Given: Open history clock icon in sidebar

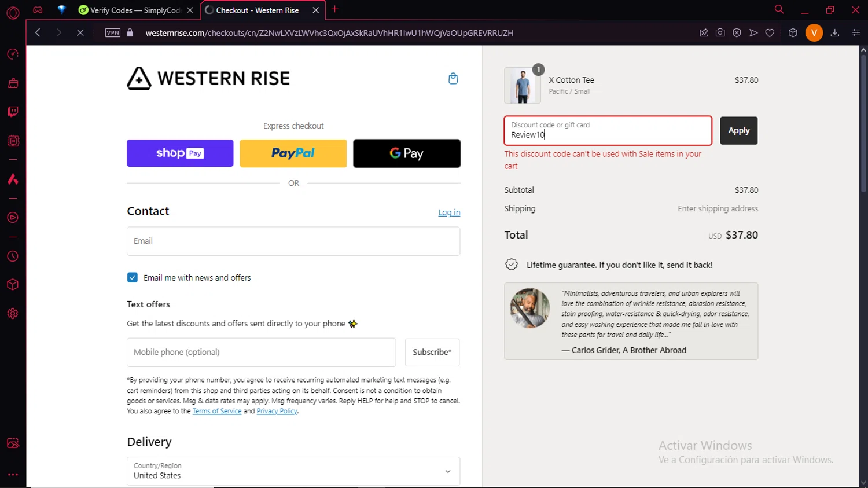Looking at the screenshot, I should [x=13, y=256].
